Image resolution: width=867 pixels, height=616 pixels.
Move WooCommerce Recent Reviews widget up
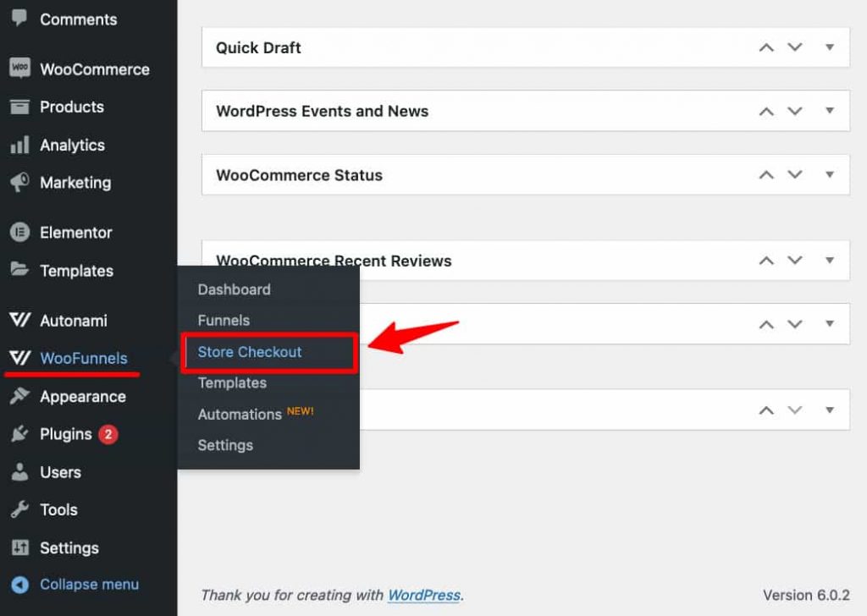pyautogui.click(x=766, y=261)
